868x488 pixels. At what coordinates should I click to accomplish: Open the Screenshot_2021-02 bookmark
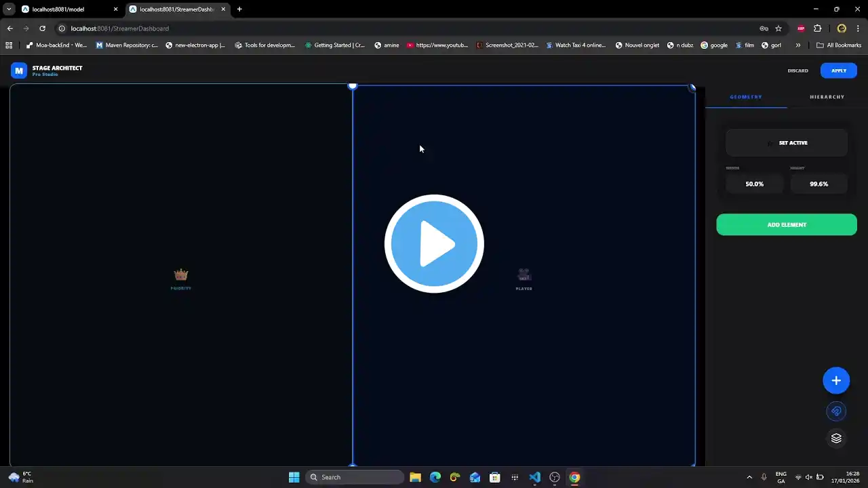coord(507,45)
